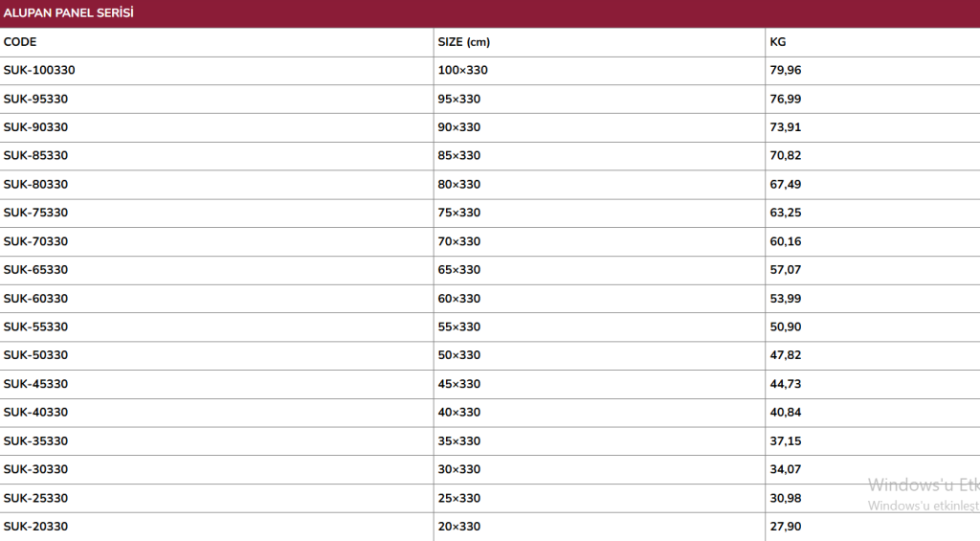Select the SUK-20330 code cell
980x541 pixels.
(36, 527)
